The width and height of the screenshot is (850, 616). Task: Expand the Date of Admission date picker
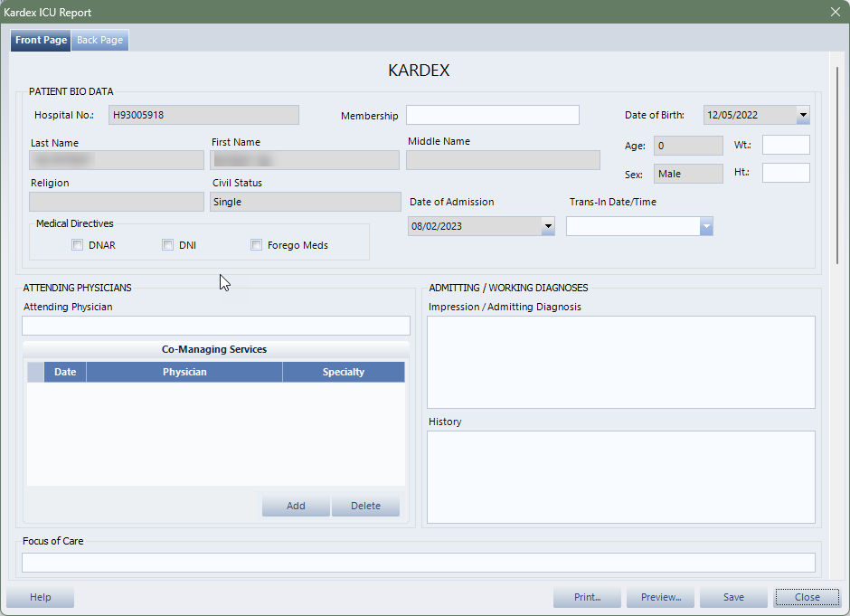[547, 226]
